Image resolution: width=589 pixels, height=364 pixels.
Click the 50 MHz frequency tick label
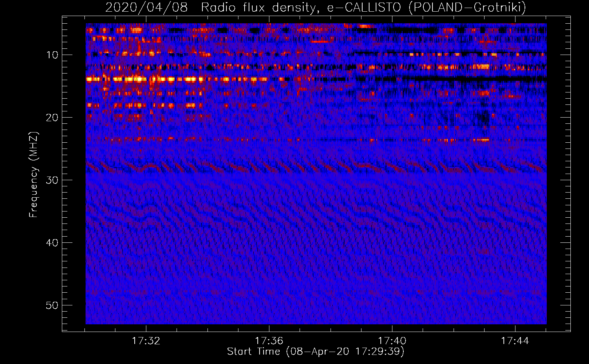52,305
